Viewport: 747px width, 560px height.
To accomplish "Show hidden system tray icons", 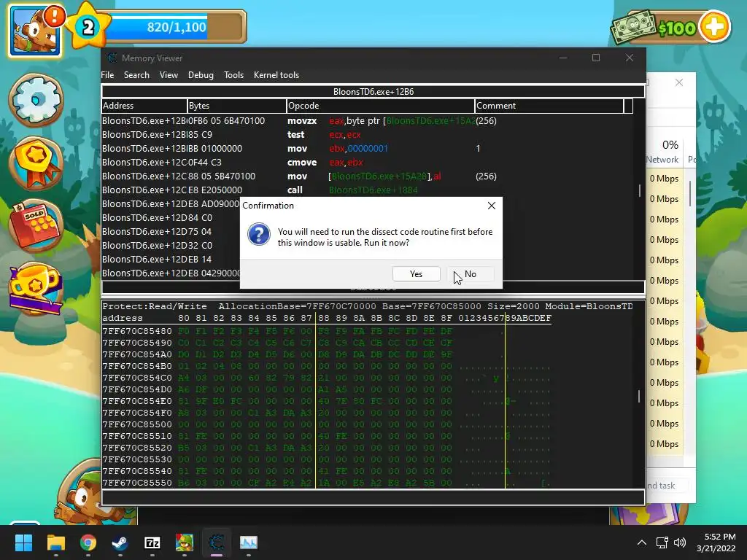I will coord(642,542).
